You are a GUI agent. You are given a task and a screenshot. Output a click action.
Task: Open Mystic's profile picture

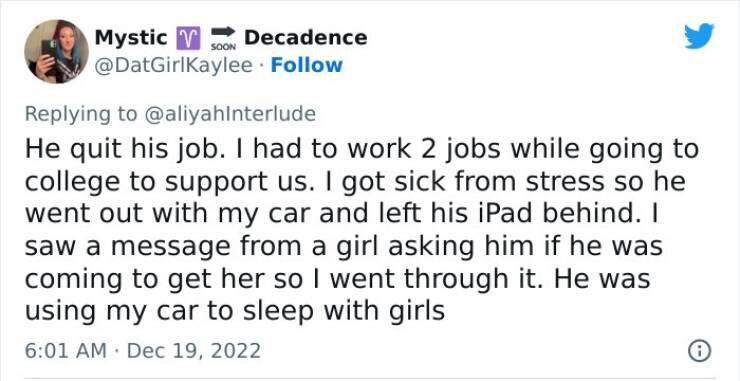[57, 51]
